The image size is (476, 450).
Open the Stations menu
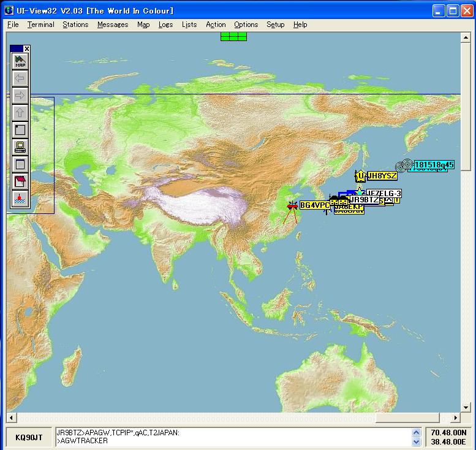pos(75,25)
